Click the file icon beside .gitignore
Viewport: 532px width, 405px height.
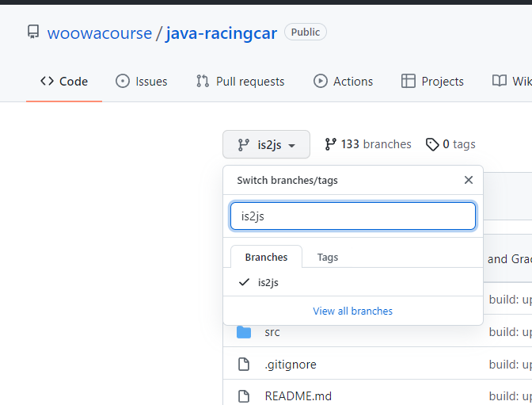tap(244, 364)
